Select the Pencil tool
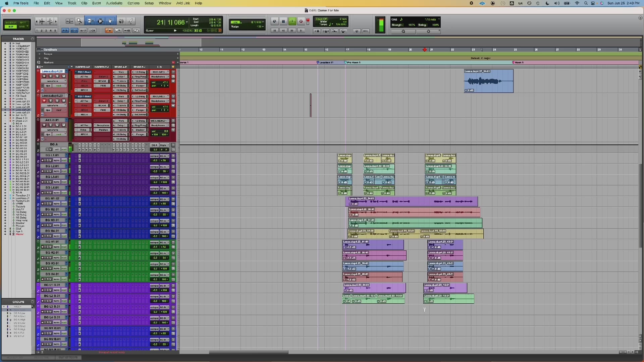The image size is (644, 362). (x=131, y=21)
